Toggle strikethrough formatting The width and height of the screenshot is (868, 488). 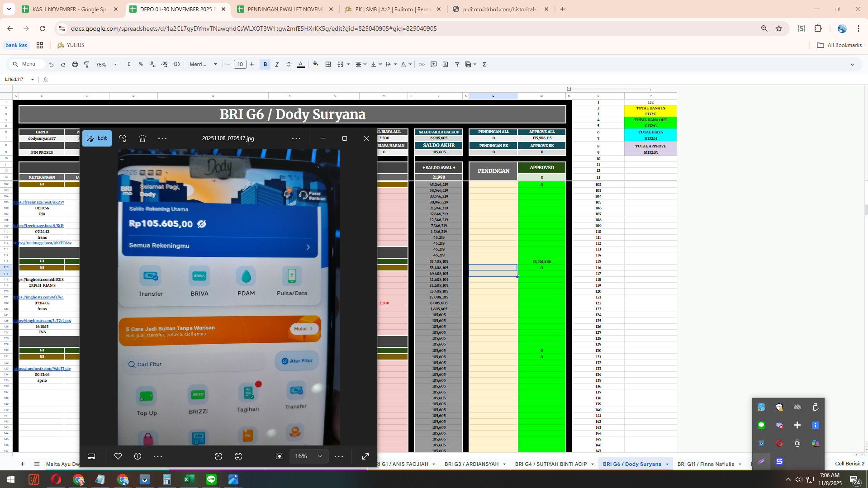coord(289,64)
